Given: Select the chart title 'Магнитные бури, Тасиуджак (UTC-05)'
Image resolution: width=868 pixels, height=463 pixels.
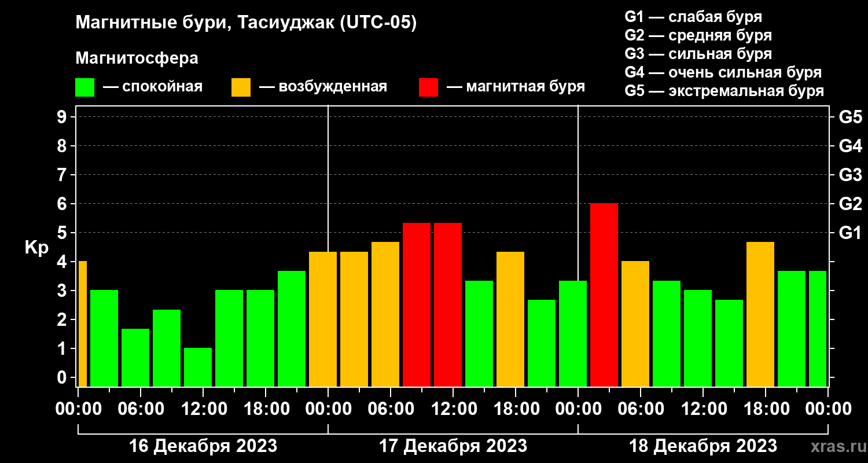Looking at the screenshot, I should click(x=246, y=24).
